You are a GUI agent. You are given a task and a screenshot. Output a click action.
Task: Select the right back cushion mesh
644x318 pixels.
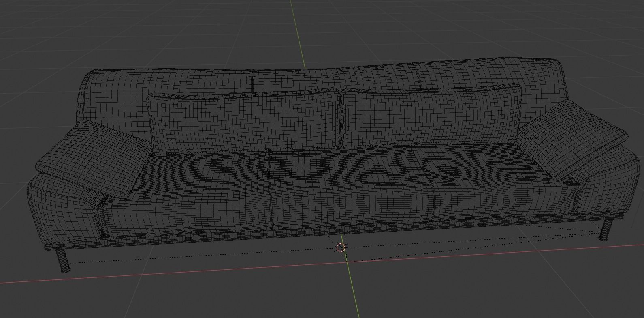pyautogui.click(x=432, y=116)
